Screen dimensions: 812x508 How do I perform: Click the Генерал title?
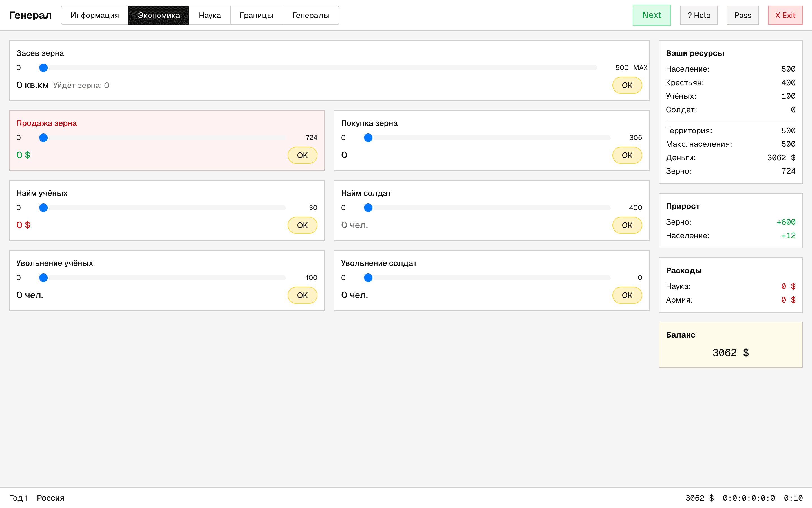[30, 15]
